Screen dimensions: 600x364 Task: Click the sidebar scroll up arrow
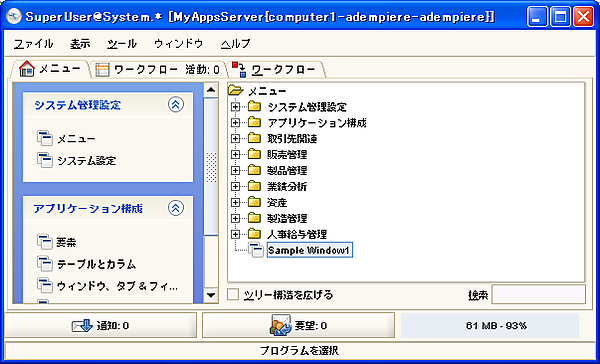[211, 90]
